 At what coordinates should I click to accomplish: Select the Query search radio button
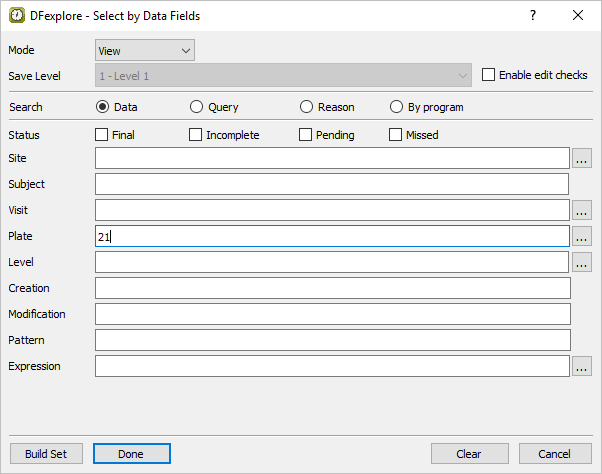(197, 107)
